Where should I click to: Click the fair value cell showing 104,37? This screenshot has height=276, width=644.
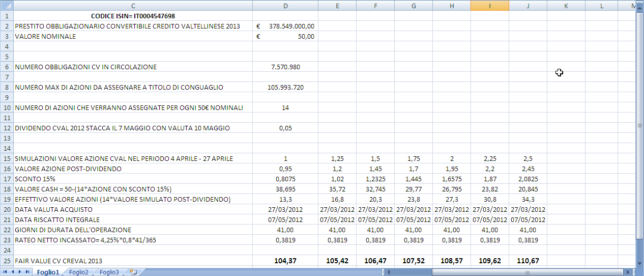click(285, 260)
